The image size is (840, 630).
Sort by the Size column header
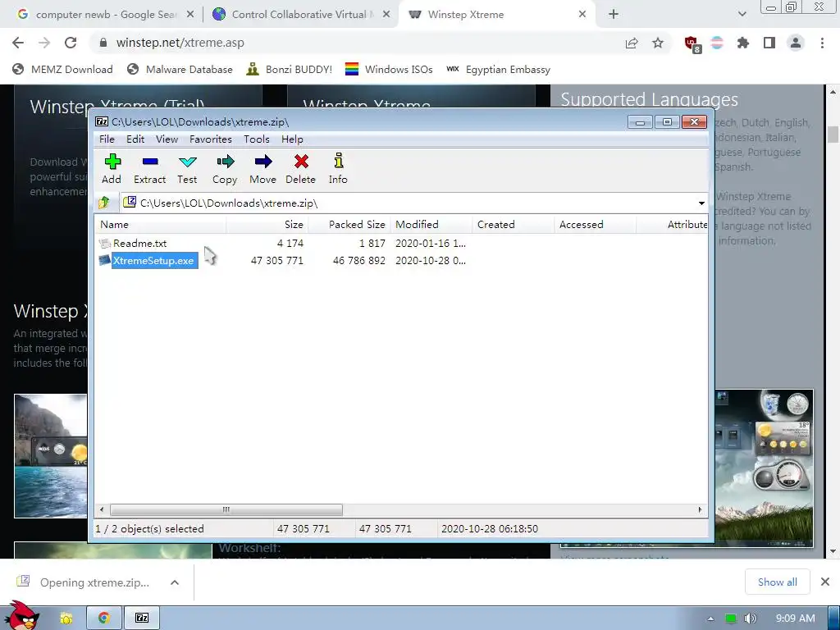(267, 225)
